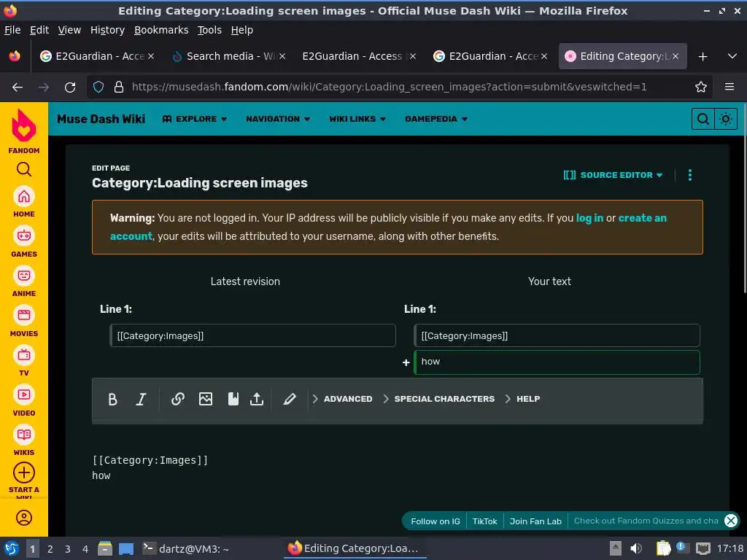Go back using the browser back arrow
Image resolution: width=747 pixels, height=560 pixels.
point(18,87)
